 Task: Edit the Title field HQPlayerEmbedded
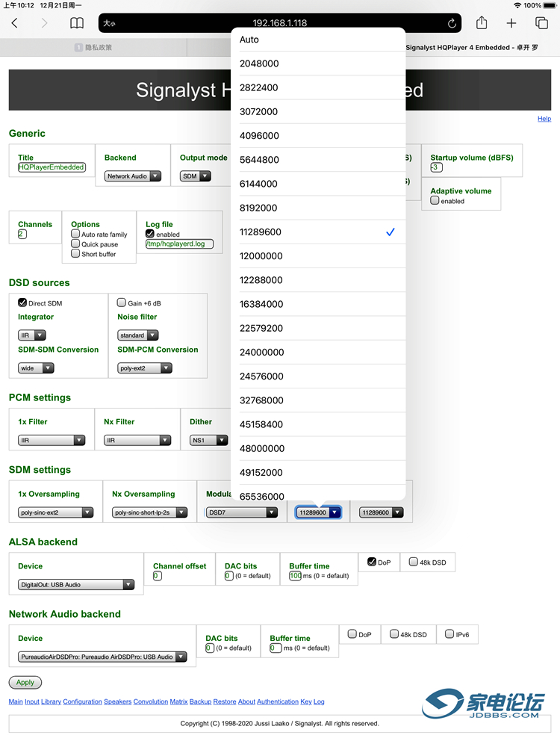52,167
